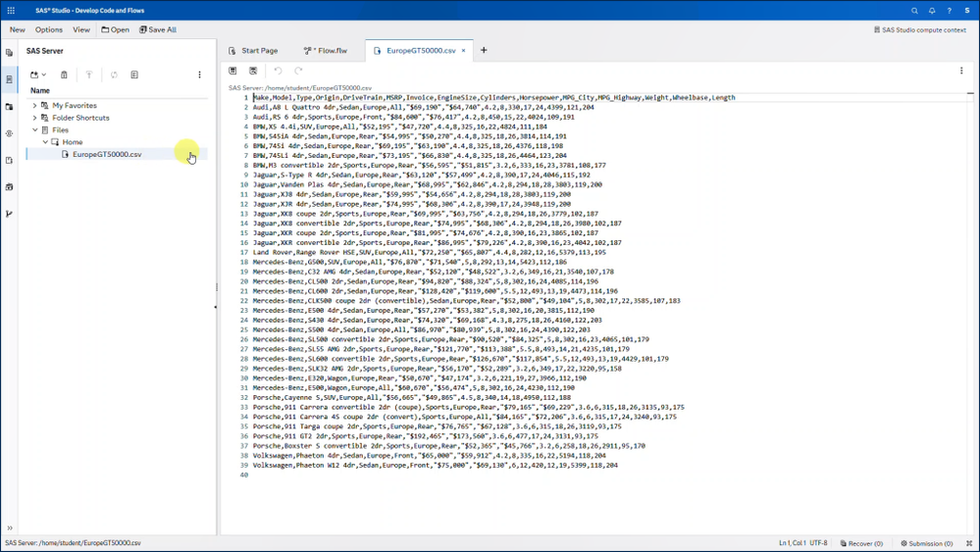980x552 pixels.
Task: Select EuropeGT50000.csv in file tree
Action: pos(107,154)
